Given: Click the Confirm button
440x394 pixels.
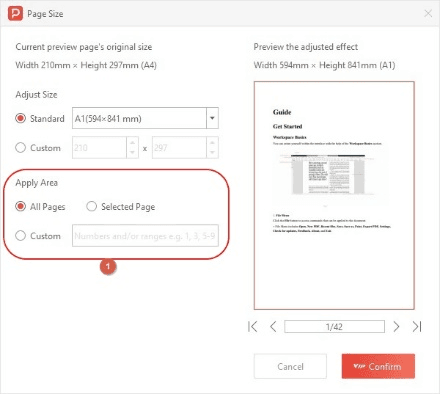Looking at the screenshot, I should pyautogui.click(x=378, y=366).
